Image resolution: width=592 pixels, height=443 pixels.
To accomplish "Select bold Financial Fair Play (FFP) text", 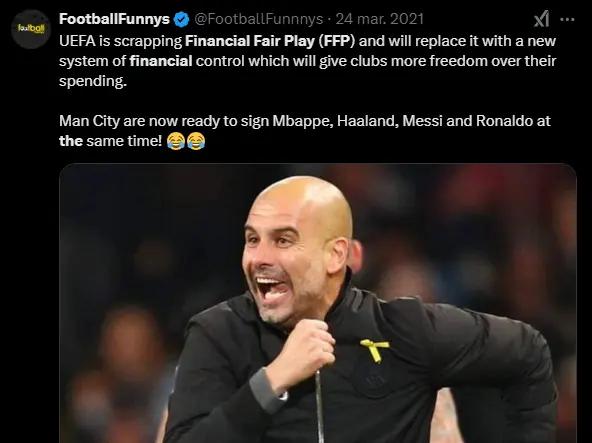I will 270,41.
